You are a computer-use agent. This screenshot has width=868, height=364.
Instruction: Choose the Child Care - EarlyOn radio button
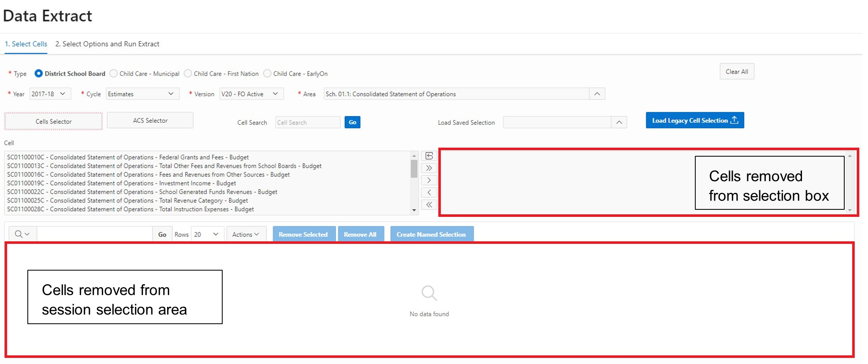[267, 74]
